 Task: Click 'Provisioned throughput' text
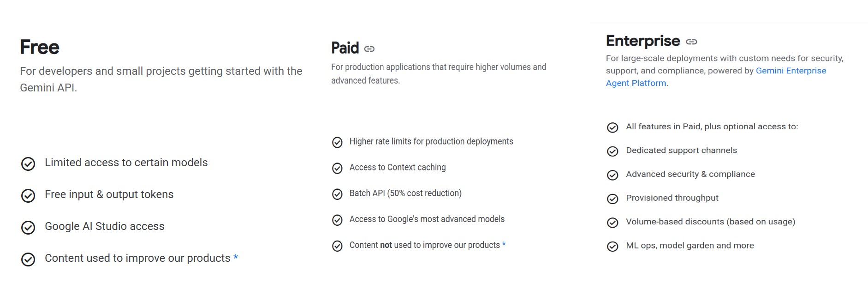click(x=672, y=198)
